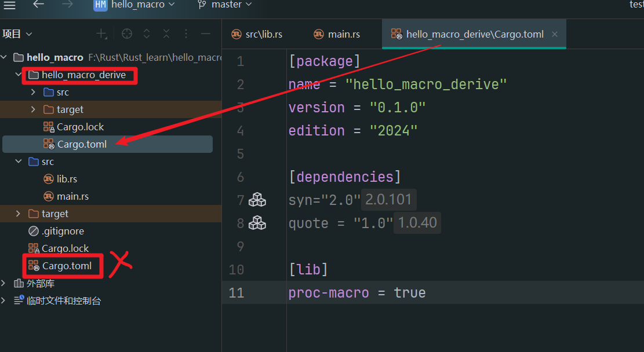Open the hello_macro project dropdown
Screen dimensions: 644x352
(x=134, y=5)
